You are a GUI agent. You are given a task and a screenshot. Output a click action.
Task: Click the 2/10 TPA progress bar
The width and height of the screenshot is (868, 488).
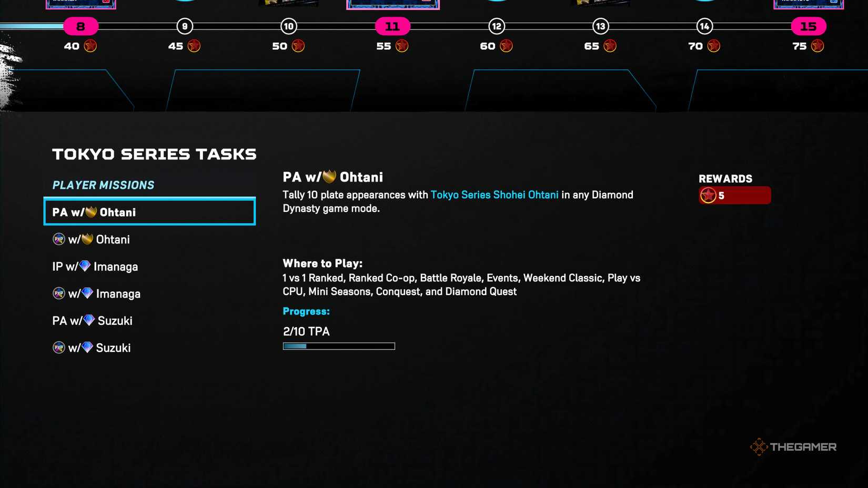[x=339, y=345]
